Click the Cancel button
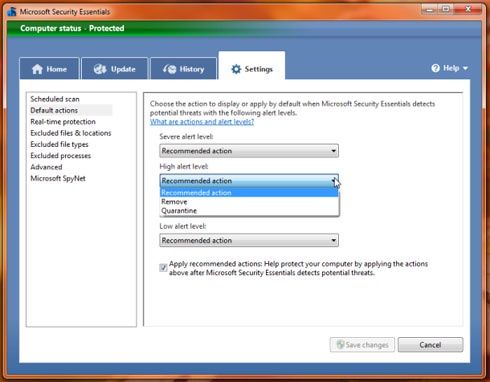This screenshot has width=490, height=382. coord(430,345)
